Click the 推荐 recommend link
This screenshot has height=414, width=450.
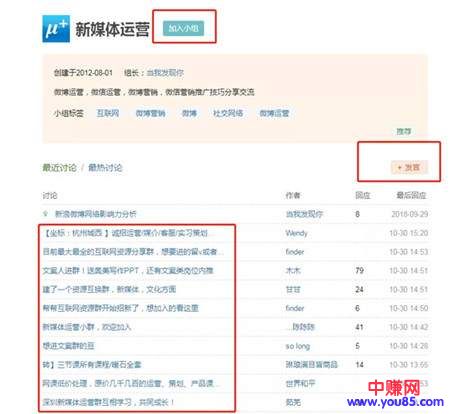404,131
